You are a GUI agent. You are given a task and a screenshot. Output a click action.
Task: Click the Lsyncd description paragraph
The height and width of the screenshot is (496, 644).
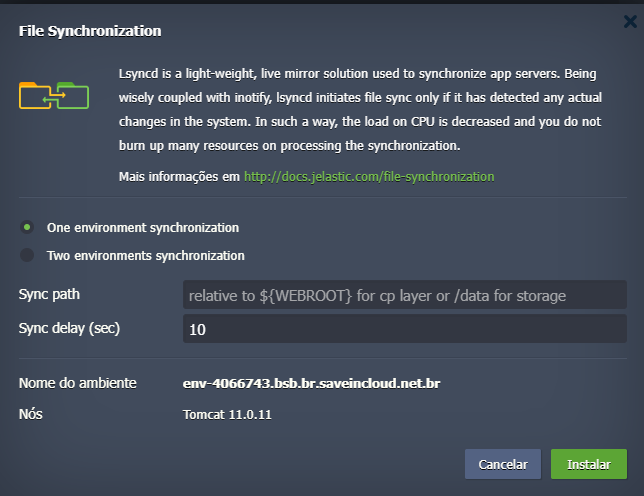(x=360, y=110)
